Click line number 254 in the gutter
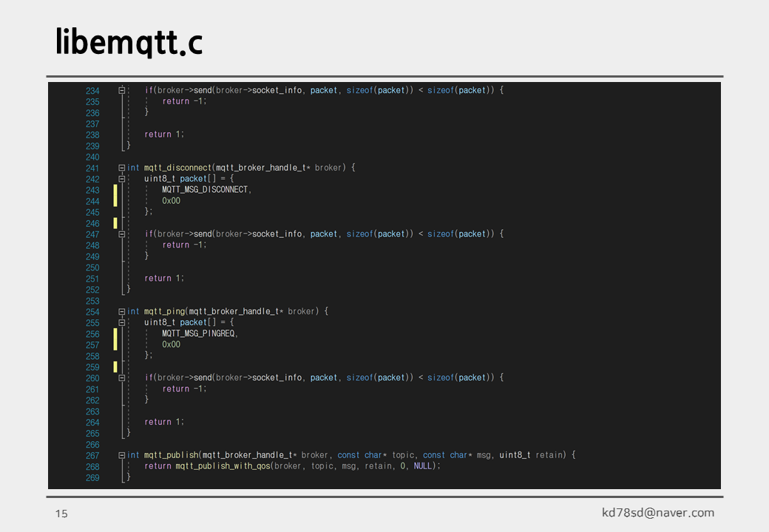The height and width of the screenshot is (532, 769). (92, 312)
